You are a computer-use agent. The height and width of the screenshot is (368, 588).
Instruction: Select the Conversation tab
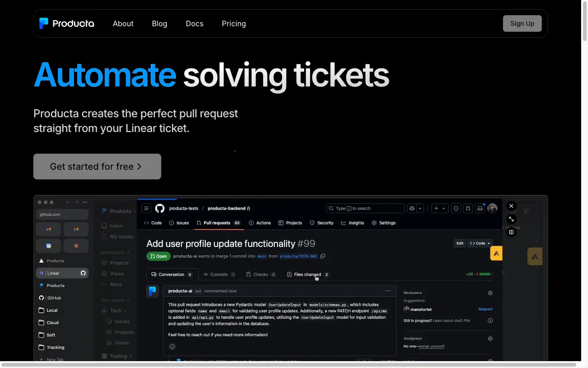click(x=172, y=274)
